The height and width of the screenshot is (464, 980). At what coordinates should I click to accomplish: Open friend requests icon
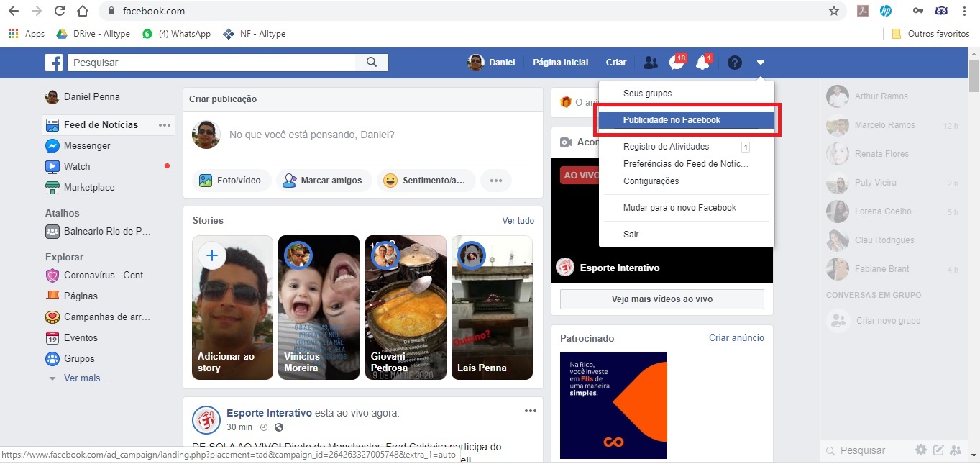click(651, 63)
